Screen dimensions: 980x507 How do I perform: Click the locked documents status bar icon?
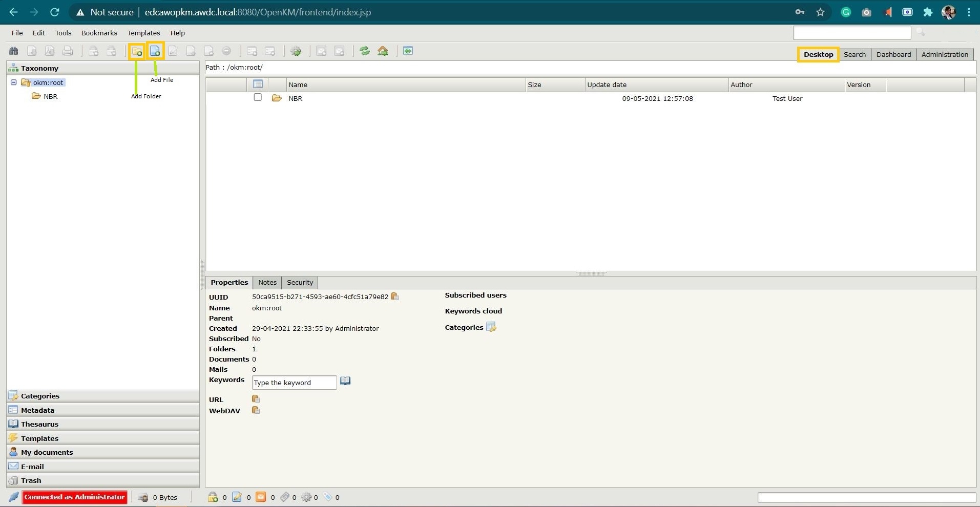click(213, 497)
